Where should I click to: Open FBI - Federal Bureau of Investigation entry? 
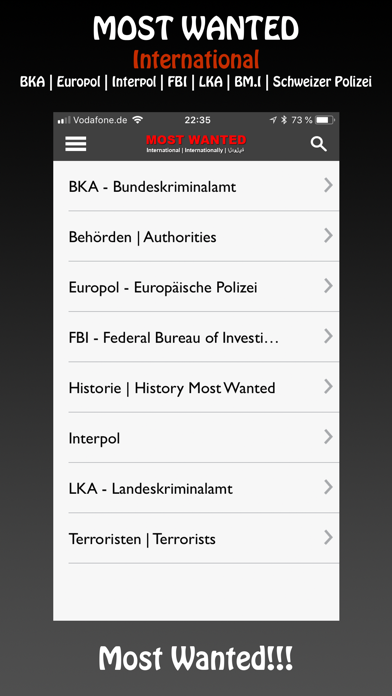click(x=196, y=337)
